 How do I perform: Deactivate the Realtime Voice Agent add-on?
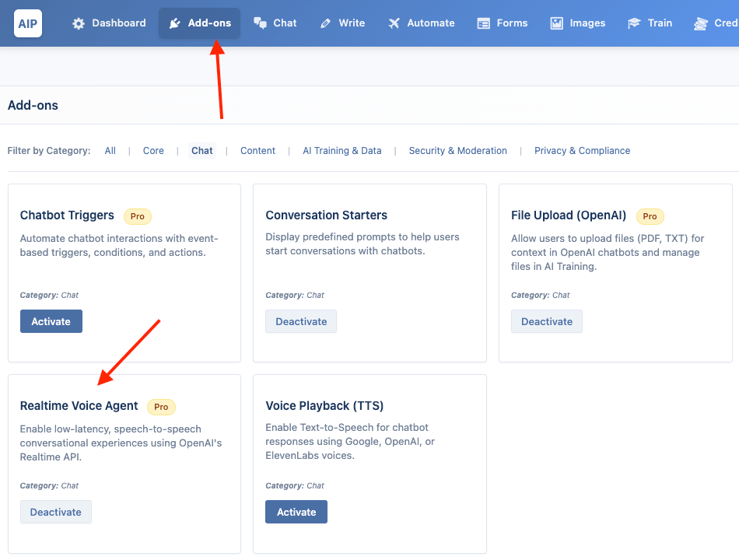pos(55,512)
